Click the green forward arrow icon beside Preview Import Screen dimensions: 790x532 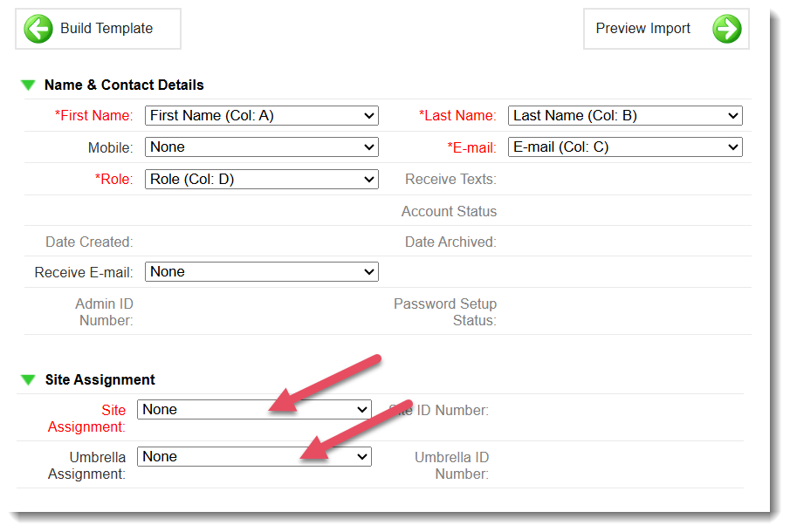726,29
